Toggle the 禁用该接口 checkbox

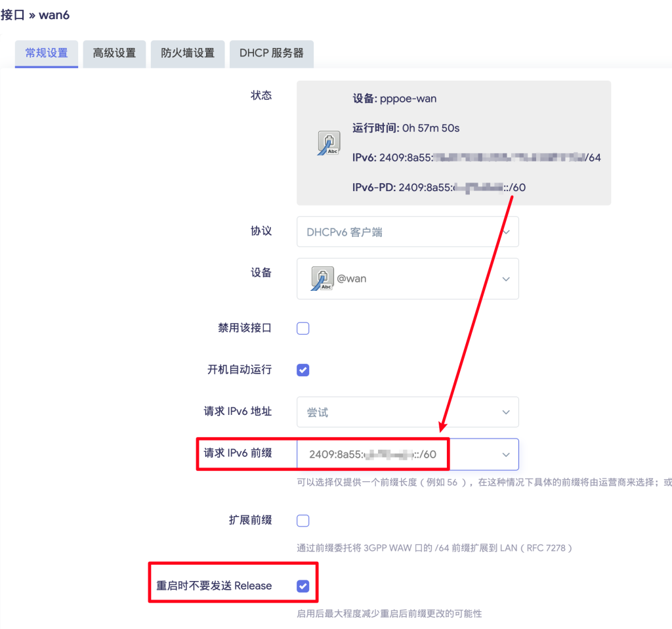[x=303, y=328]
